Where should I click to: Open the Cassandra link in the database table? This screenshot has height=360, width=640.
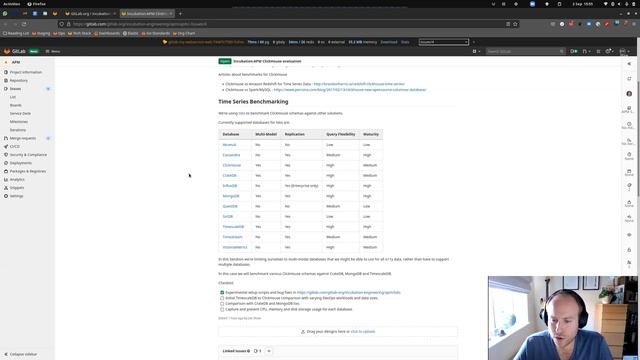tap(231, 155)
